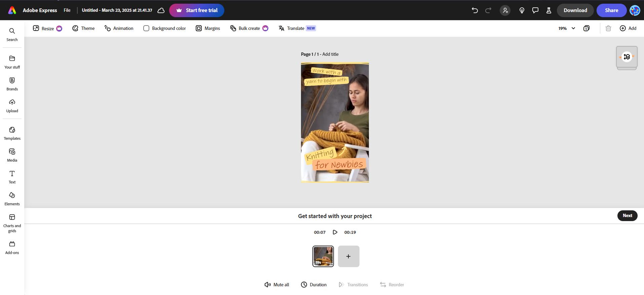The image size is (644, 295).
Task: Open the Translate feature
Action: (297, 28)
